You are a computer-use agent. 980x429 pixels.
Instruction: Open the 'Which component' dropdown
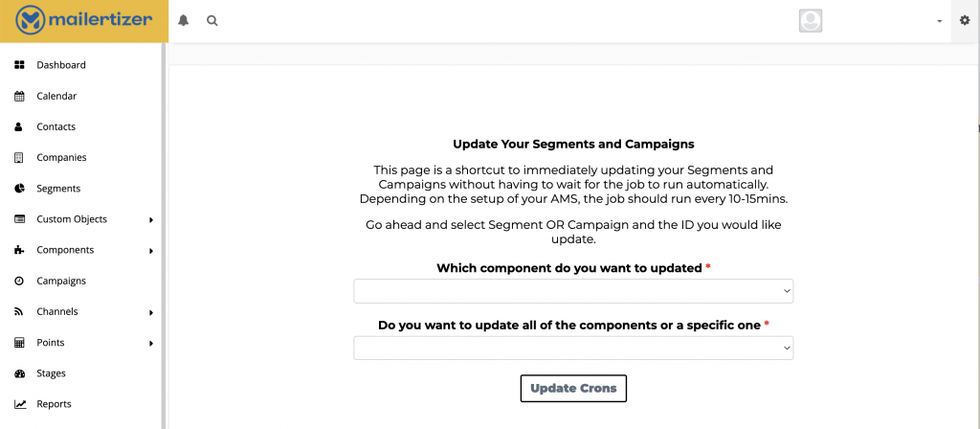pyautogui.click(x=573, y=291)
